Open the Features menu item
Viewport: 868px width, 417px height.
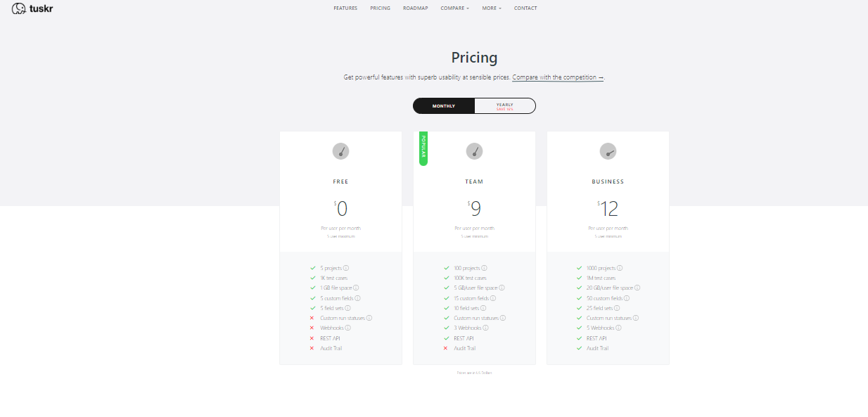click(345, 8)
